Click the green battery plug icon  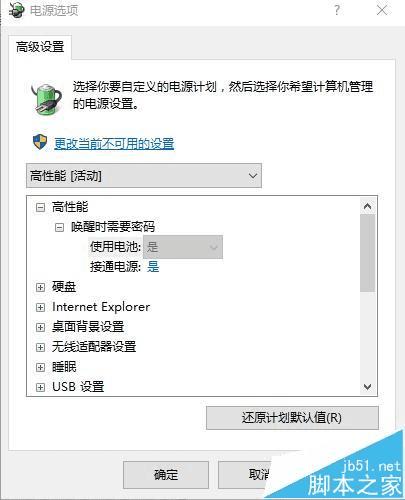47,99
